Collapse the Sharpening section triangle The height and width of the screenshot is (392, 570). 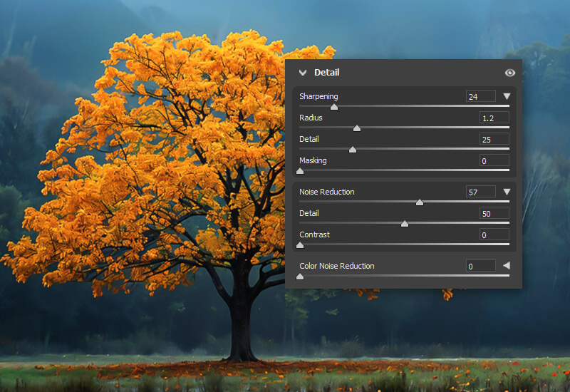coord(507,96)
